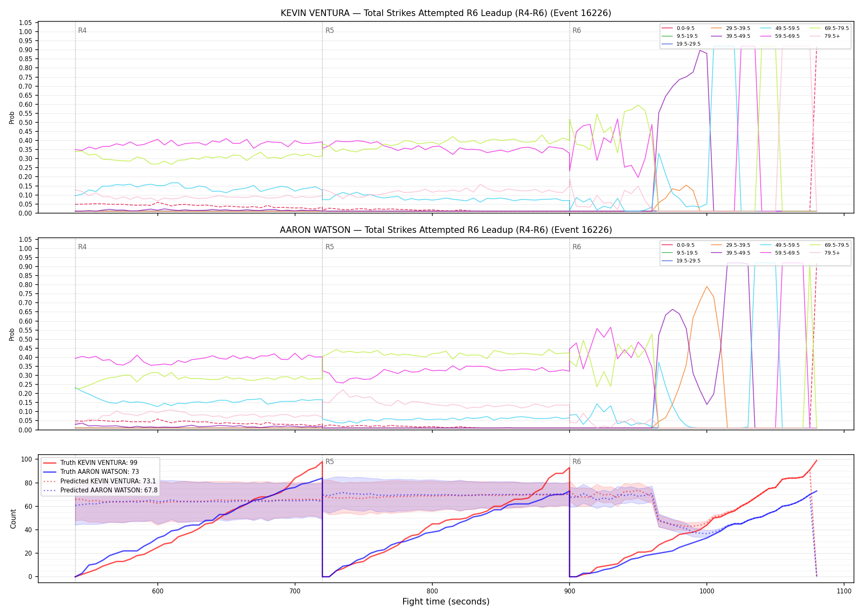
Task: Click the R6 marker in Kevin Ventura chart
Action: [x=577, y=30]
